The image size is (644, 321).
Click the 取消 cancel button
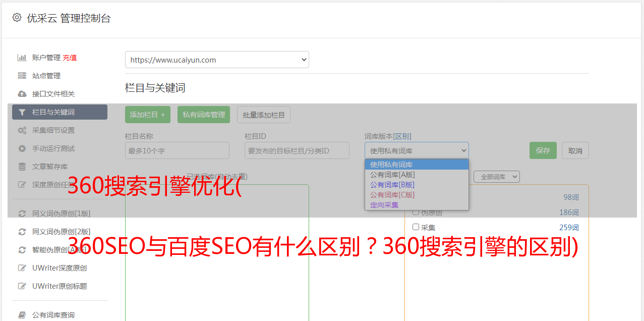pos(575,150)
